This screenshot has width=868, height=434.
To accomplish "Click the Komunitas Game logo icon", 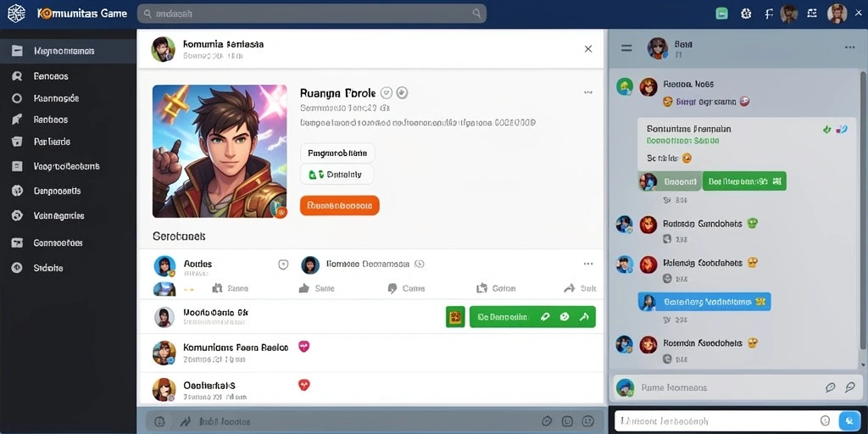I will click(x=16, y=14).
